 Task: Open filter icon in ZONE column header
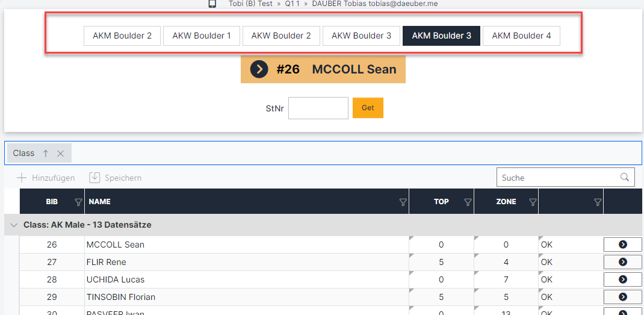tap(533, 202)
